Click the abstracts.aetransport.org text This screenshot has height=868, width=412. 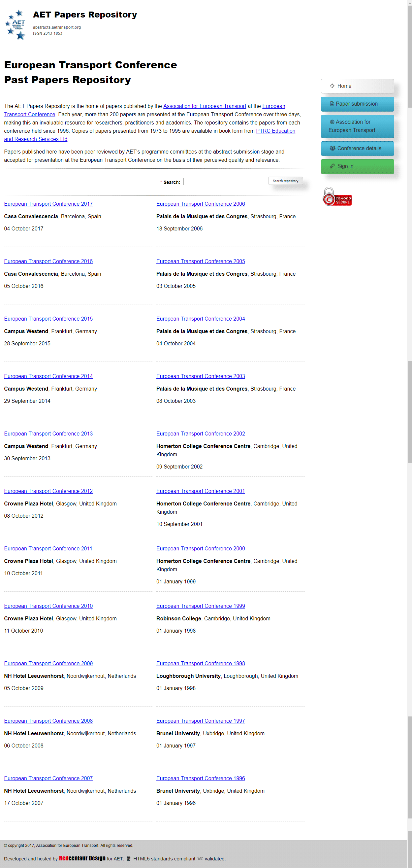pos(57,27)
